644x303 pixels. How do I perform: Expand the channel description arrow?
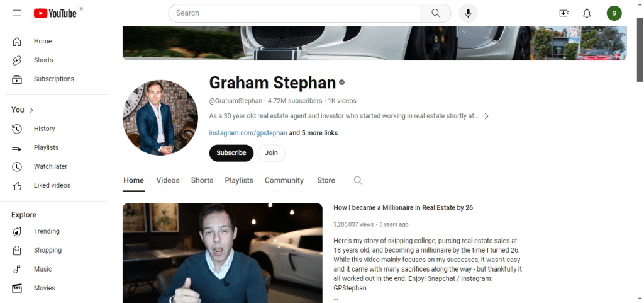coord(486,117)
